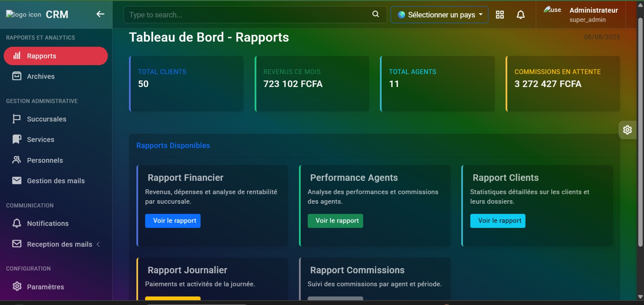644x305 pixels.
Task: Click the Archives box icon in sidebar
Action: [x=17, y=76]
